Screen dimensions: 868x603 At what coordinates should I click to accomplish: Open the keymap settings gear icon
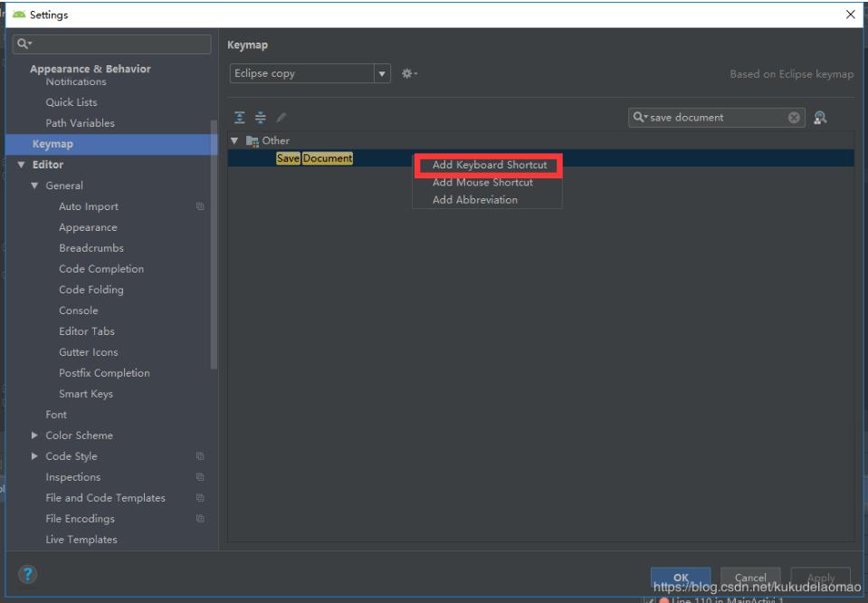[408, 75]
